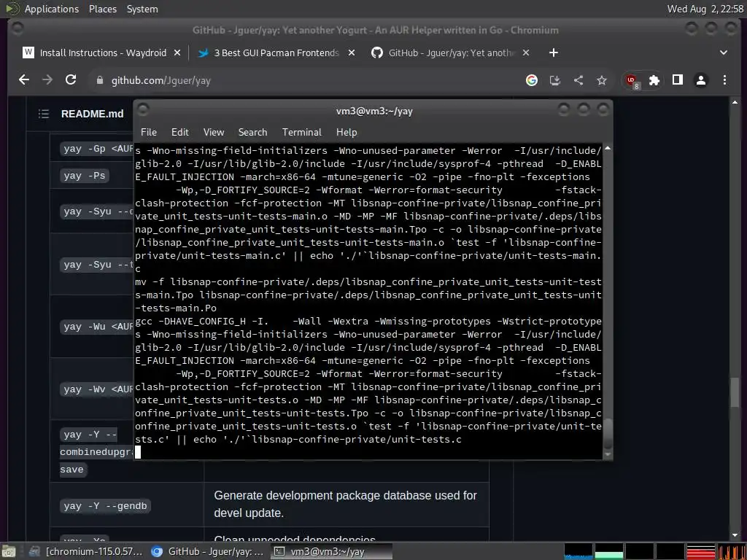Click the install app icon in address bar
747x560 pixels.
pos(555,80)
